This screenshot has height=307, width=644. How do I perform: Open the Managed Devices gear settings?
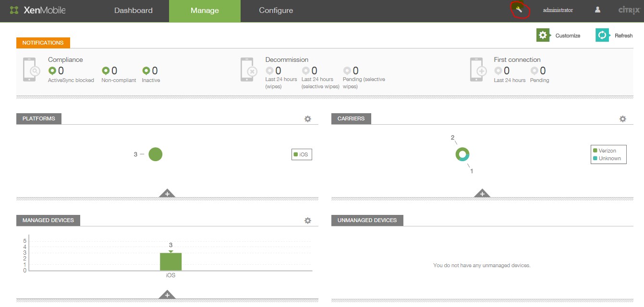coord(308,221)
